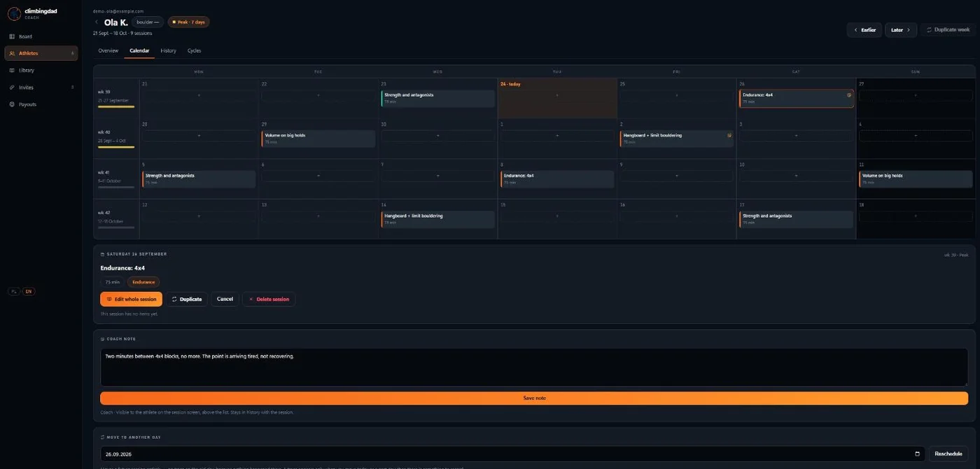Viewport: 980px width, 469px height.
Task: Click Edit whole session
Action: [131, 299]
